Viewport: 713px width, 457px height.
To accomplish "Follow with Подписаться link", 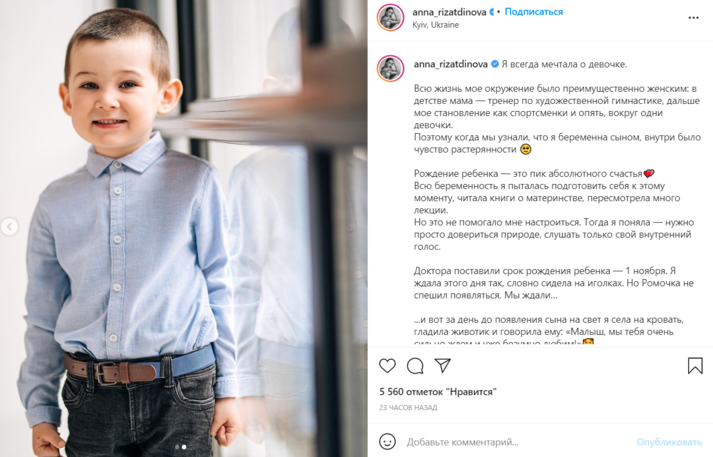I will pos(534,12).
